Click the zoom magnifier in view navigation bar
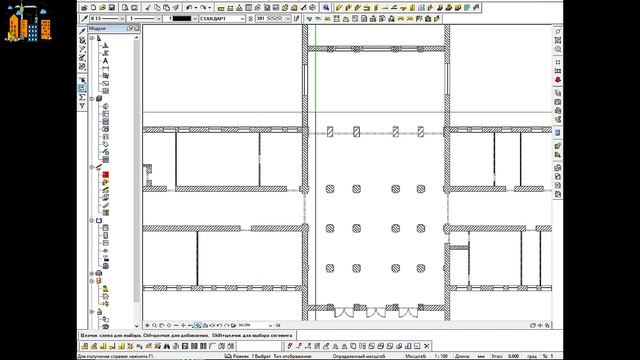The image size is (640, 360). click(154, 325)
